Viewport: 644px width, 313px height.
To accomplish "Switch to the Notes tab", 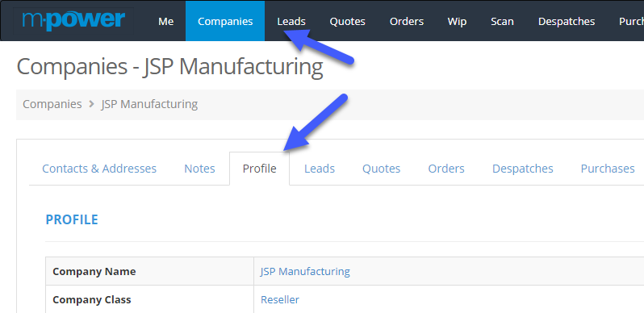I will tap(199, 169).
